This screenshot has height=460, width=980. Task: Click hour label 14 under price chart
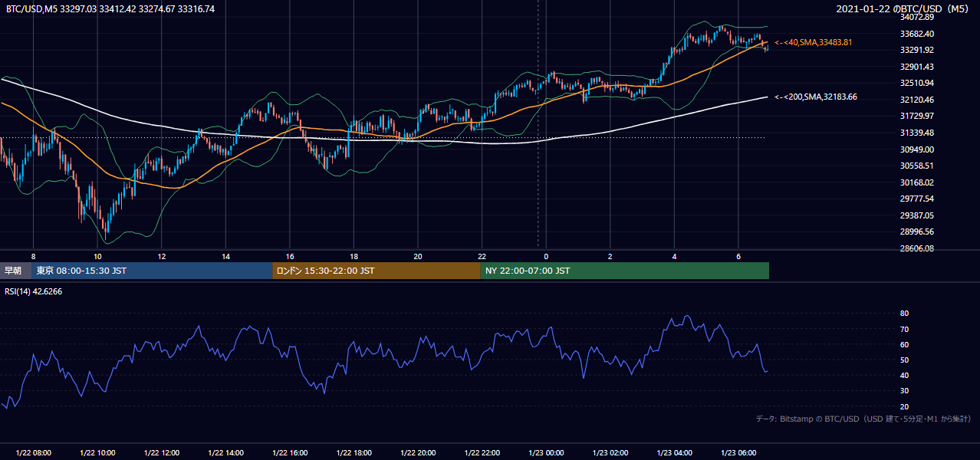tap(225, 256)
